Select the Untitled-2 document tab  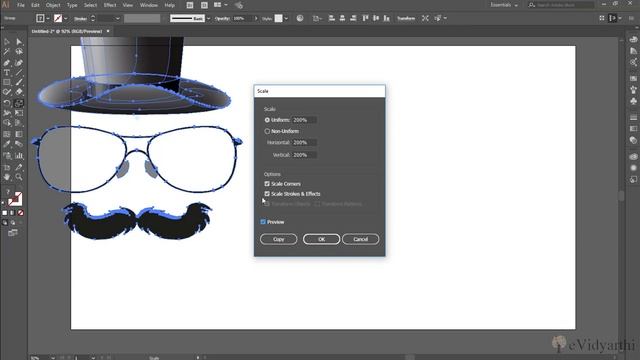[67, 31]
